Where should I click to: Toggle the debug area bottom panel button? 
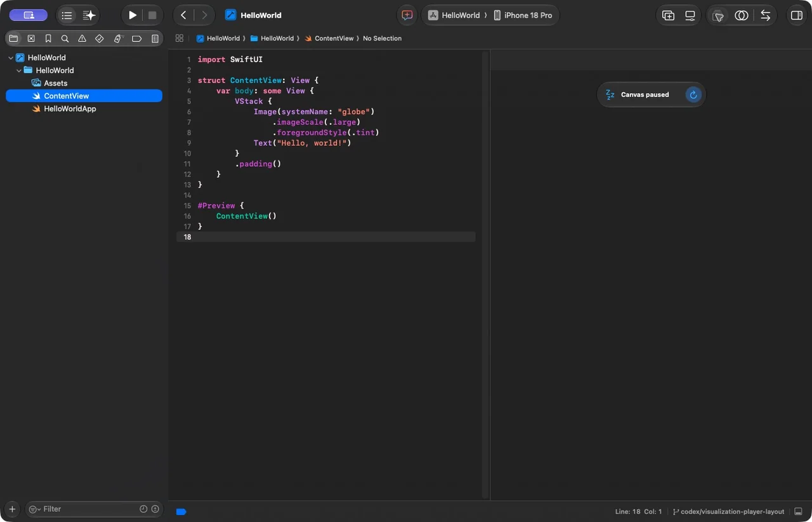click(x=798, y=511)
